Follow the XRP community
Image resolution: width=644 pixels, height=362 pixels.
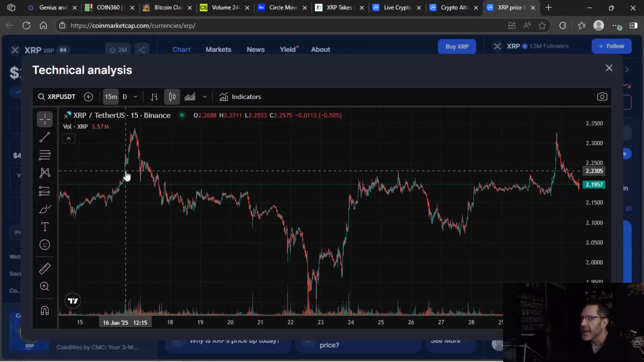(611, 46)
